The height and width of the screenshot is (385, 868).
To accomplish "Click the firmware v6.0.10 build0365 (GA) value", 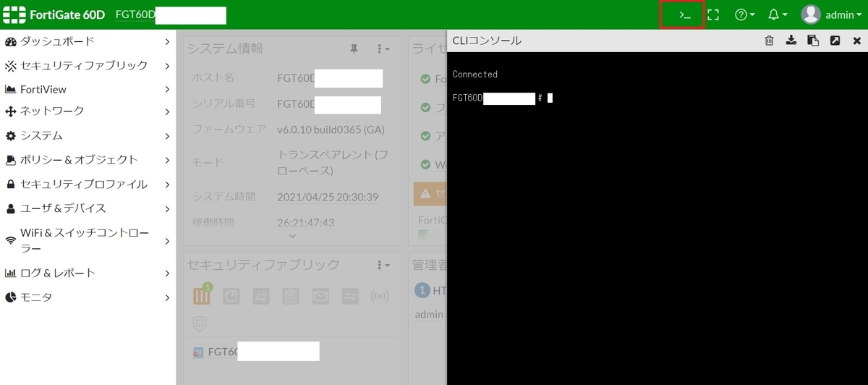I will click(x=331, y=130).
